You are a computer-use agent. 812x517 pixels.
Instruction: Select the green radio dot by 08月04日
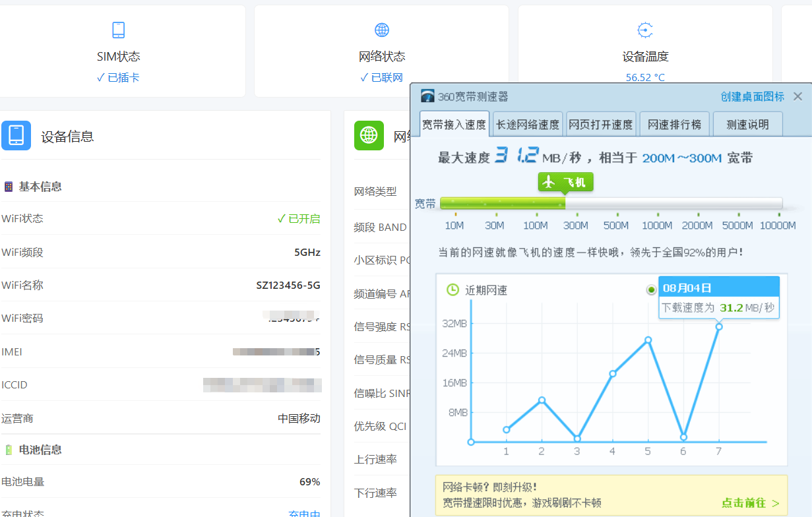click(652, 289)
